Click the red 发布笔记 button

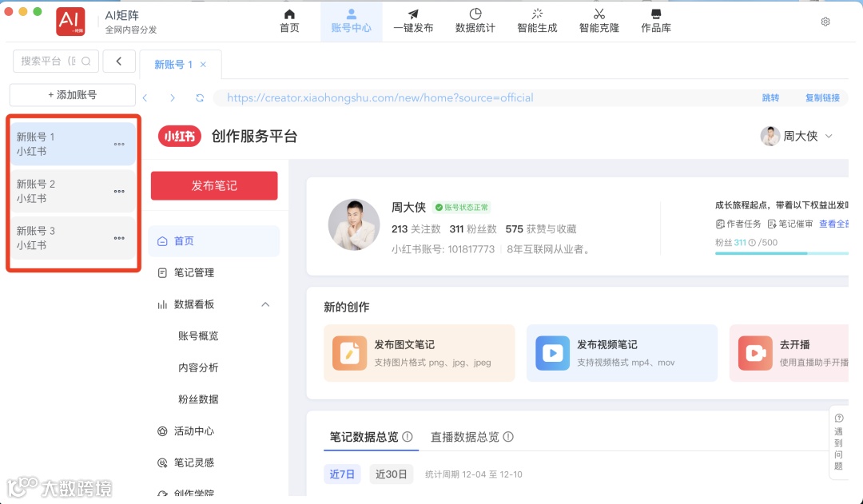click(214, 185)
